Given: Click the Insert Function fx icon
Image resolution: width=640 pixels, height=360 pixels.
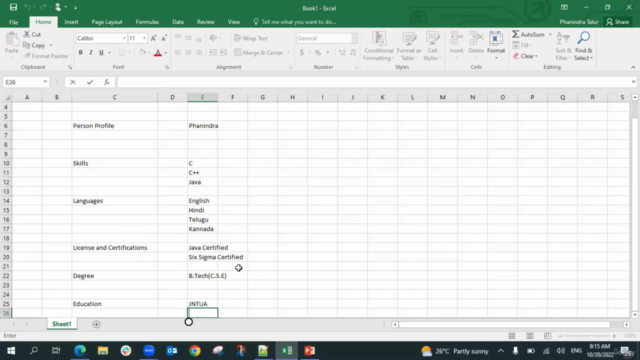Looking at the screenshot, I should [x=107, y=82].
